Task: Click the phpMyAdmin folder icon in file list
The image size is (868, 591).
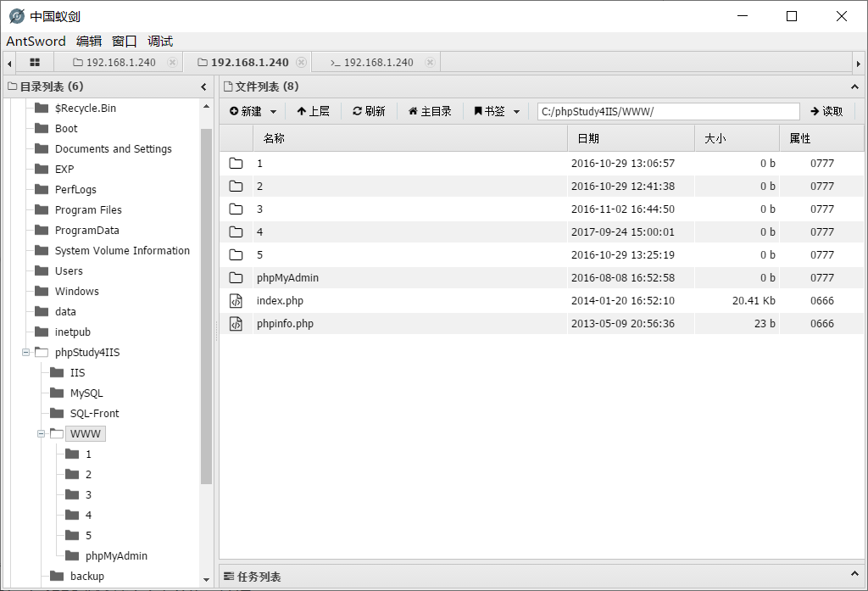Action: [236, 277]
